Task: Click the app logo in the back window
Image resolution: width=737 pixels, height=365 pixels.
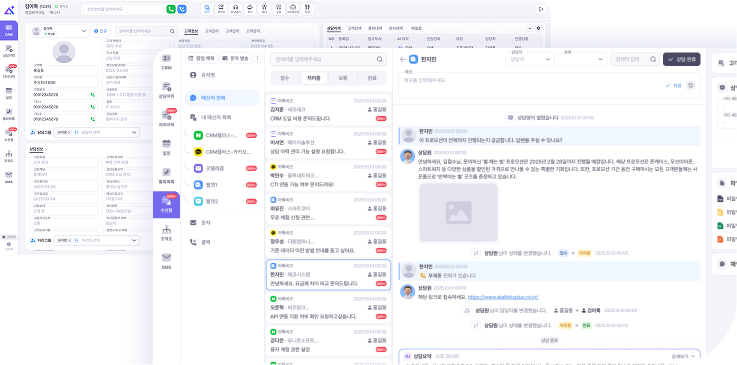Action: pyautogui.click(x=9, y=9)
